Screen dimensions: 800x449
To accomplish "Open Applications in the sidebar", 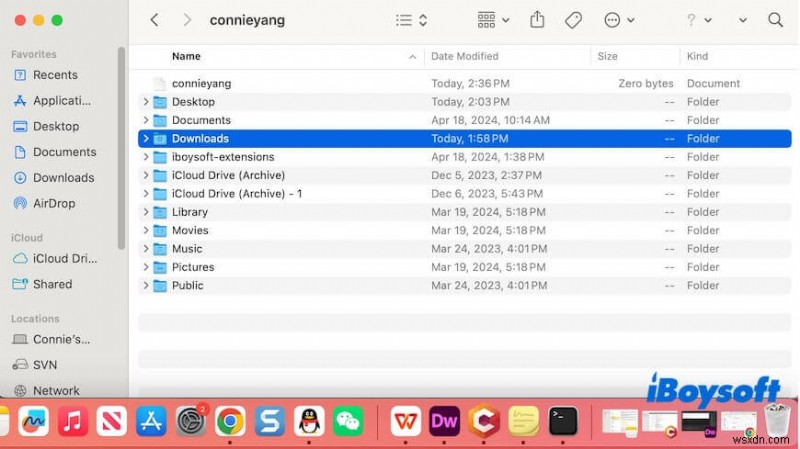I will (x=52, y=101).
